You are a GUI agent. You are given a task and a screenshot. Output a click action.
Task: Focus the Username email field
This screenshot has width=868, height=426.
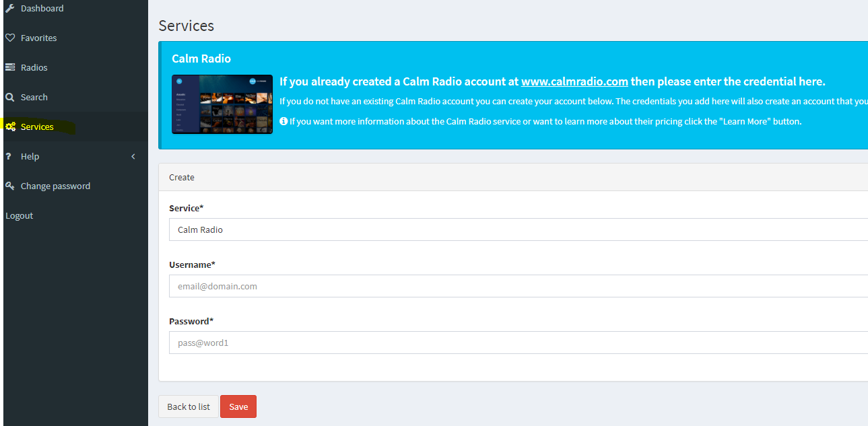tap(519, 286)
